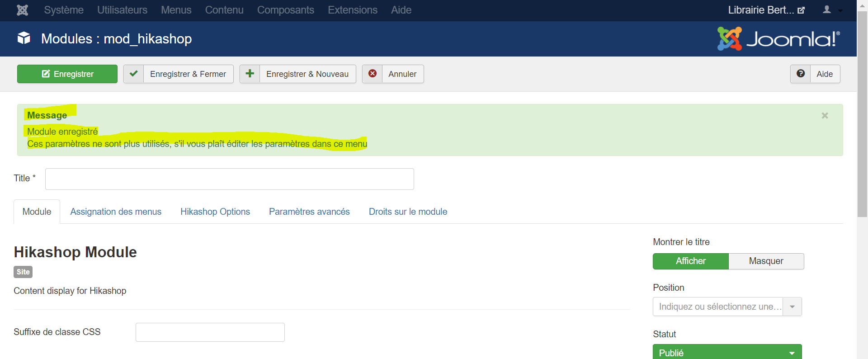868x359 pixels.
Task: Click the "Hikashop Module" heading
Action: pyautogui.click(x=75, y=252)
